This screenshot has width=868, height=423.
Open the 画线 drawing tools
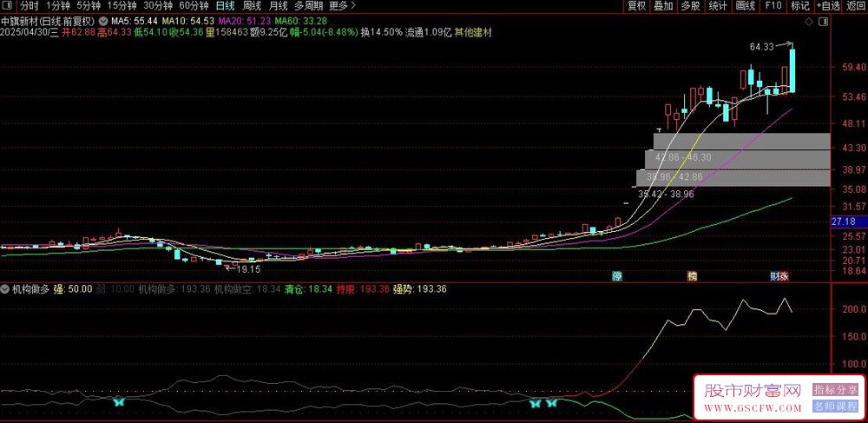(x=746, y=6)
